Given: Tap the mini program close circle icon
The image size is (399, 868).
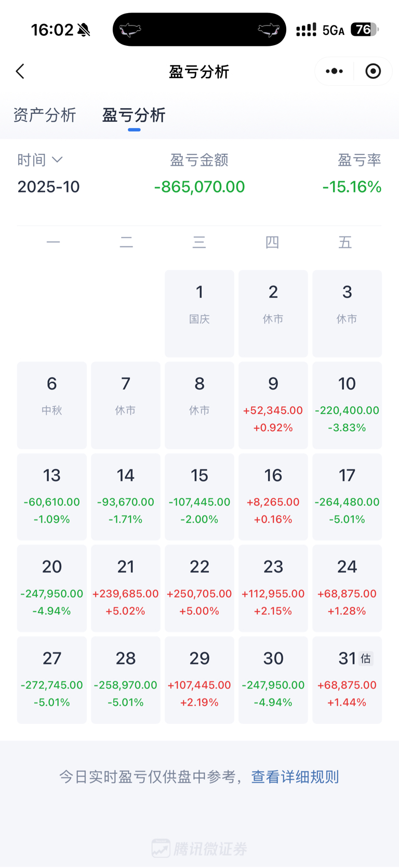Looking at the screenshot, I should pyautogui.click(x=373, y=71).
